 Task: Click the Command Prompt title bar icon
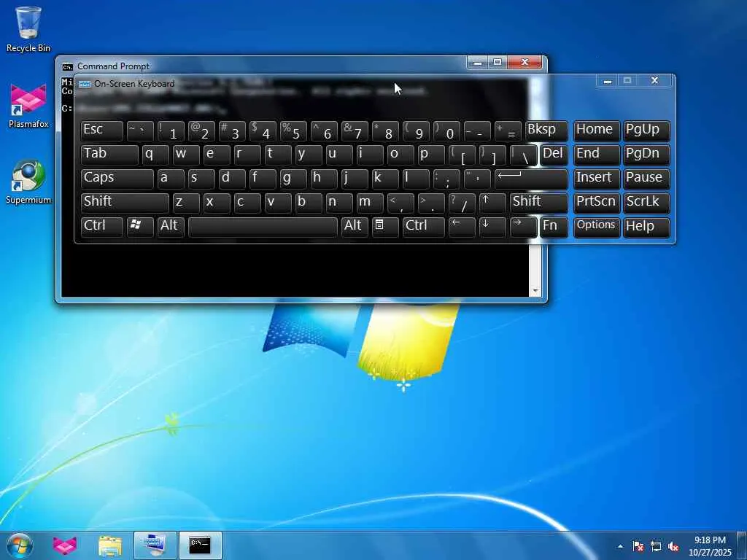68,66
